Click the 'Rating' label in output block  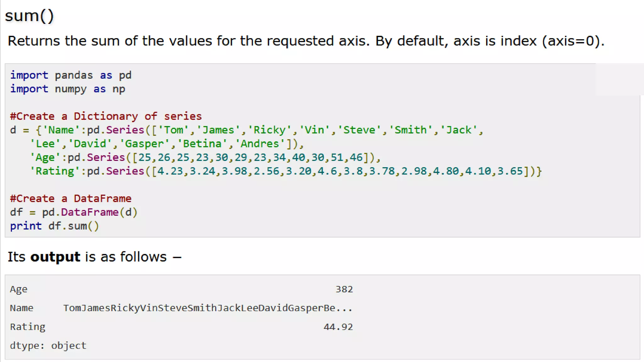coord(28,327)
